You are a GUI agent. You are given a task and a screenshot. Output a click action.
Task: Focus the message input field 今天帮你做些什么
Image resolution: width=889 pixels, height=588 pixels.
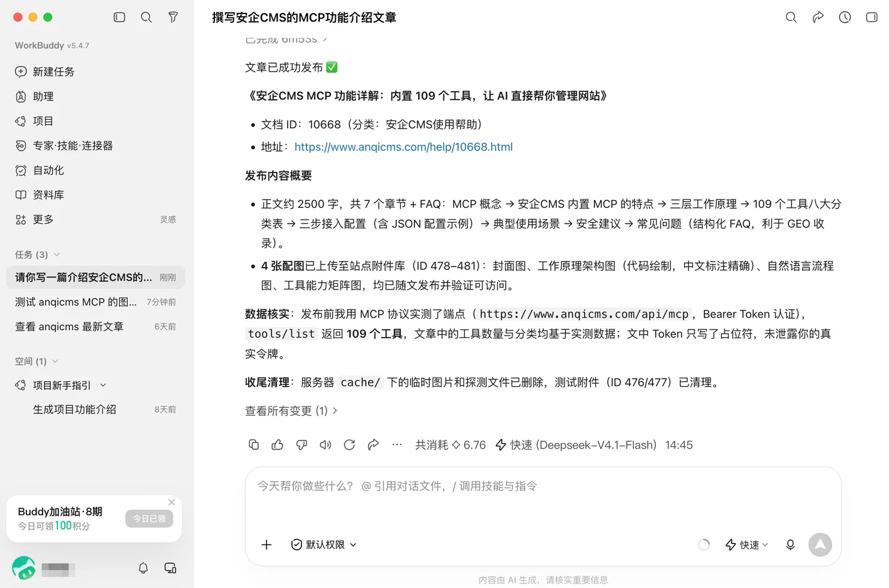click(x=543, y=486)
